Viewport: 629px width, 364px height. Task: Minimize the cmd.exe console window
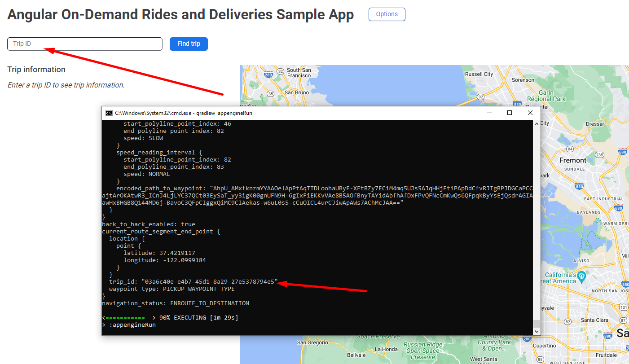(489, 113)
